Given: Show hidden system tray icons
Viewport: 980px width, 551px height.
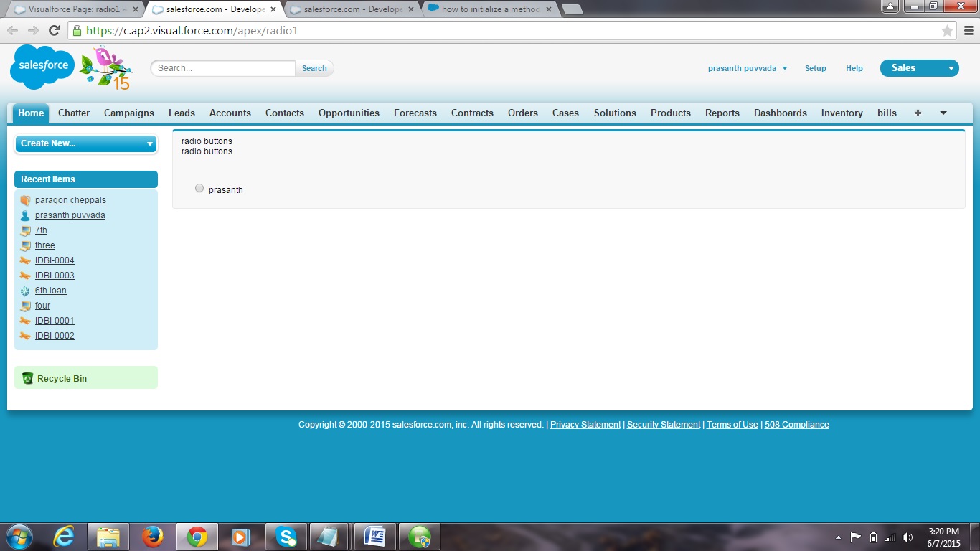Looking at the screenshot, I should point(838,537).
